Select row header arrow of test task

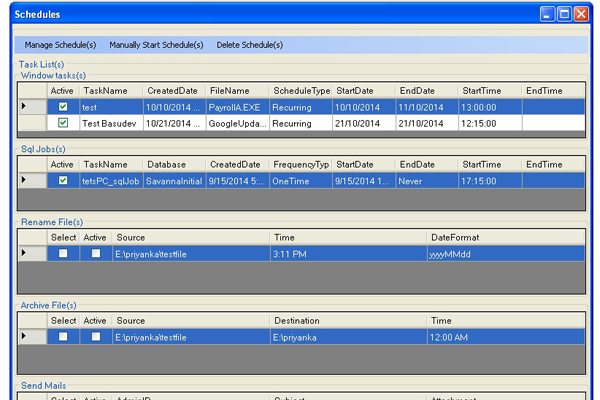coord(33,107)
